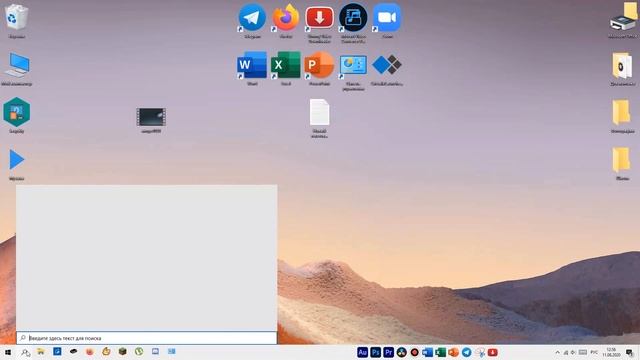Image resolution: width=640 pixels, height=360 pixels.
Task: Select the blue play arrow desktop shortcut
Action: (17, 160)
